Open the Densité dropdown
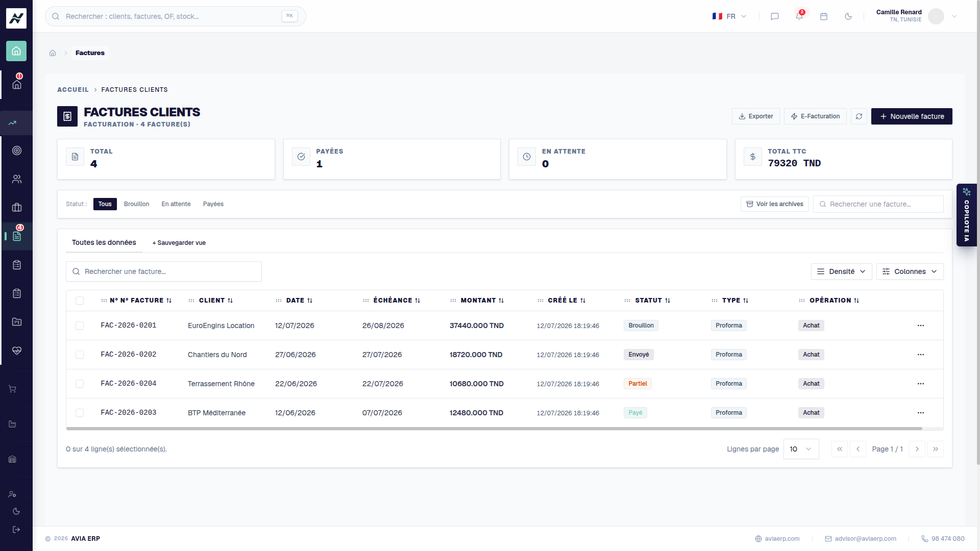 point(842,271)
